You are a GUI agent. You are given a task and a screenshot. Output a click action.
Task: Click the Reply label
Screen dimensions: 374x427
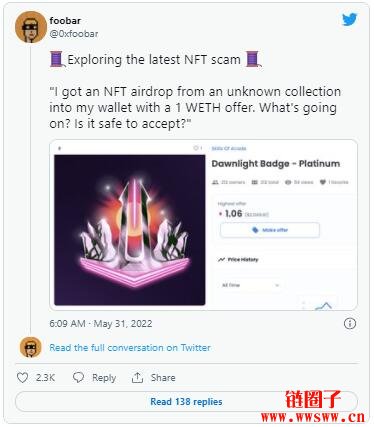[x=104, y=378]
